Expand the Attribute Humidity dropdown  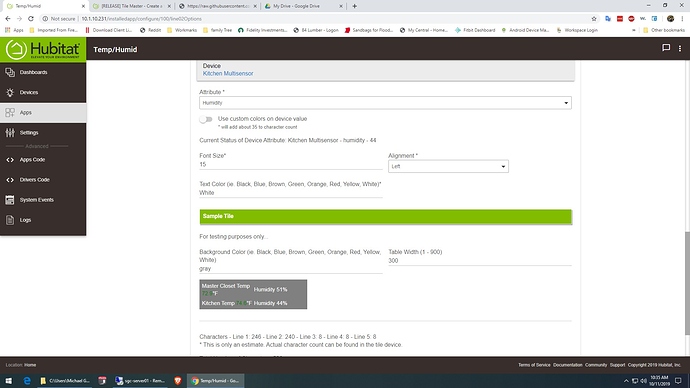385,103
